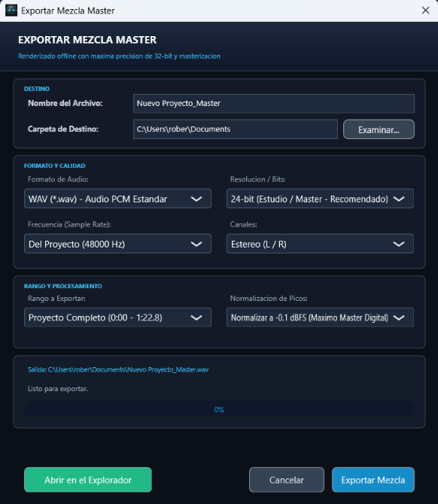Click the 'Formato de Audio:' label
438x504 pixels.
[x=58, y=179]
